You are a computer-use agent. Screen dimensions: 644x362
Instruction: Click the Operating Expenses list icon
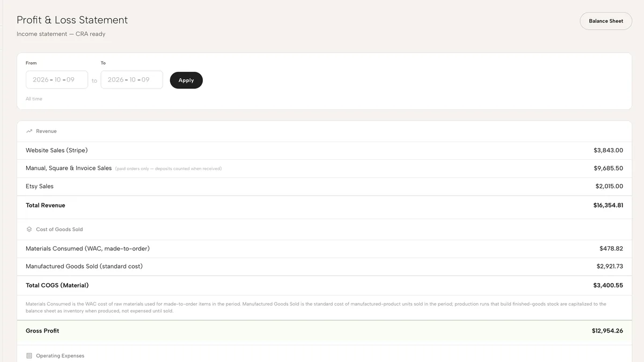pyautogui.click(x=29, y=356)
